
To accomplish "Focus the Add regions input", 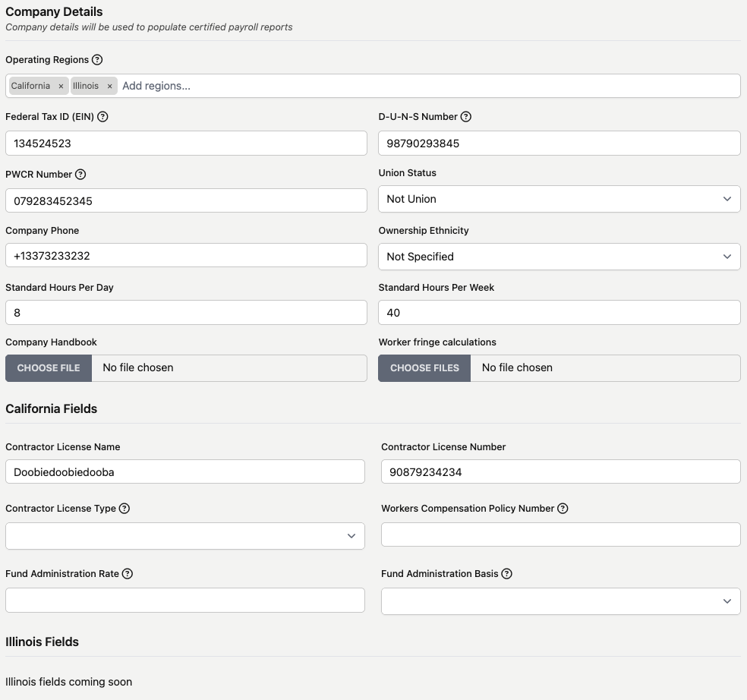I will [429, 86].
